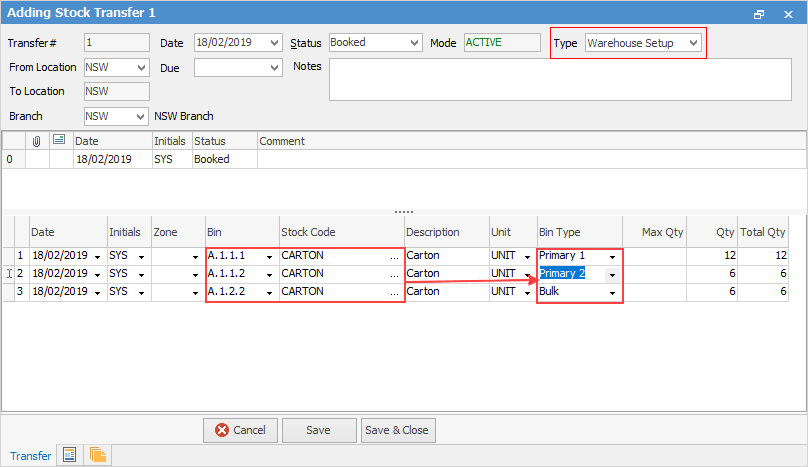The height and width of the screenshot is (467, 808).
Task: Click the paperclip attachment column icon
Action: coord(37,141)
